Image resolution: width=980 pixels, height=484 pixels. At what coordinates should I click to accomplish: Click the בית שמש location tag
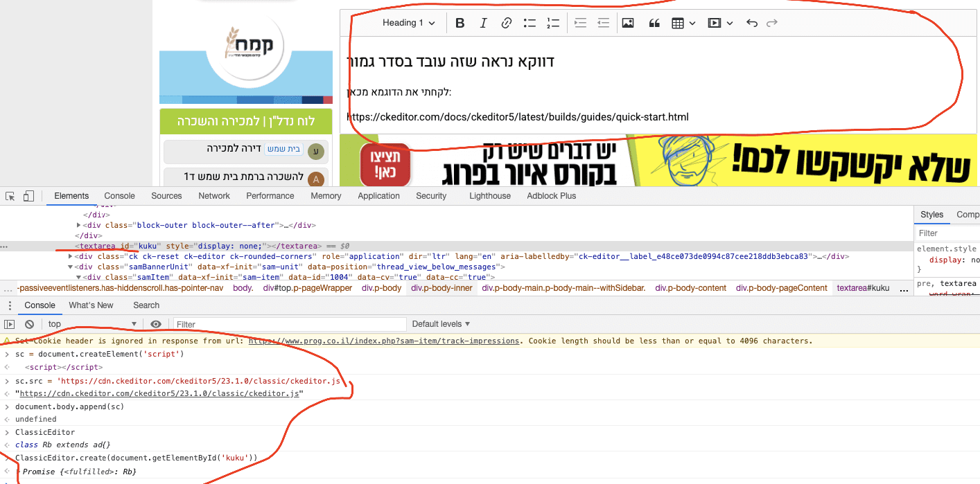(x=284, y=149)
